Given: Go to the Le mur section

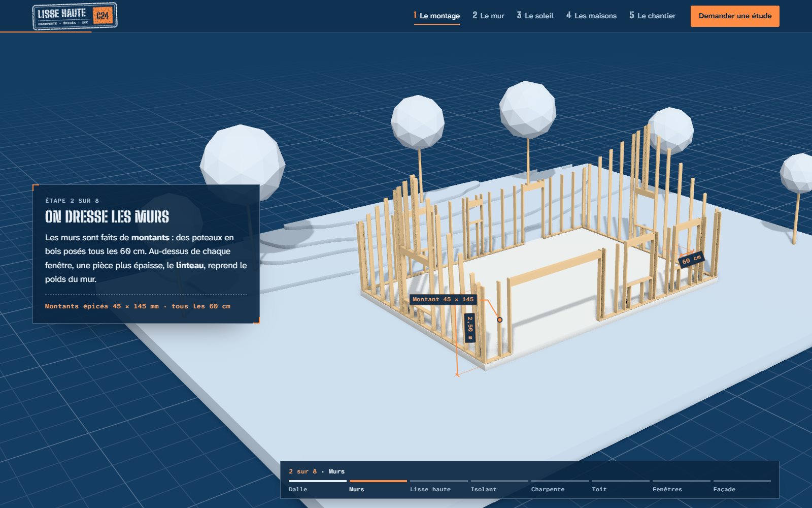Looking at the screenshot, I should (x=488, y=16).
